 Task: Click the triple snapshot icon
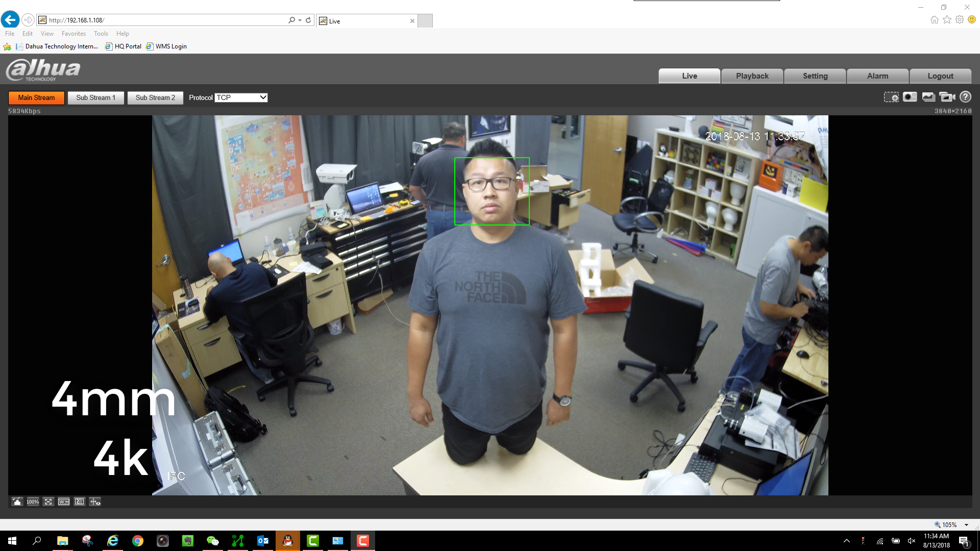point(928,97)
